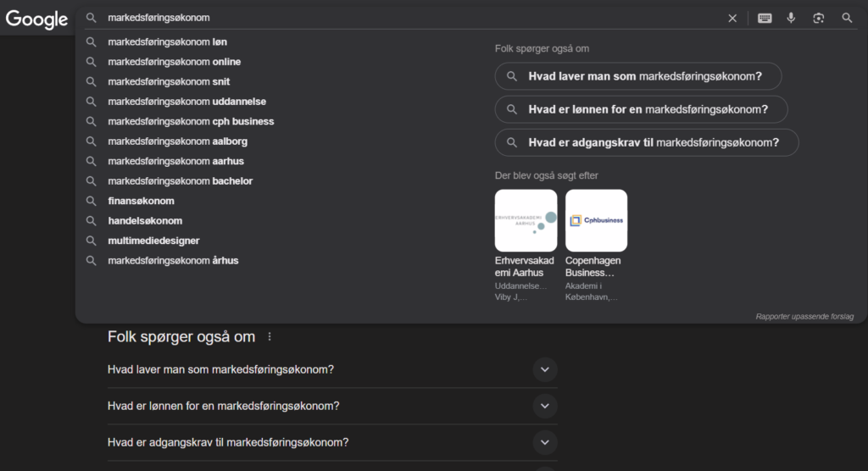Select suggestion 'markedsføringsøkonom online'
Screen dimensions: 868x471
175,62
